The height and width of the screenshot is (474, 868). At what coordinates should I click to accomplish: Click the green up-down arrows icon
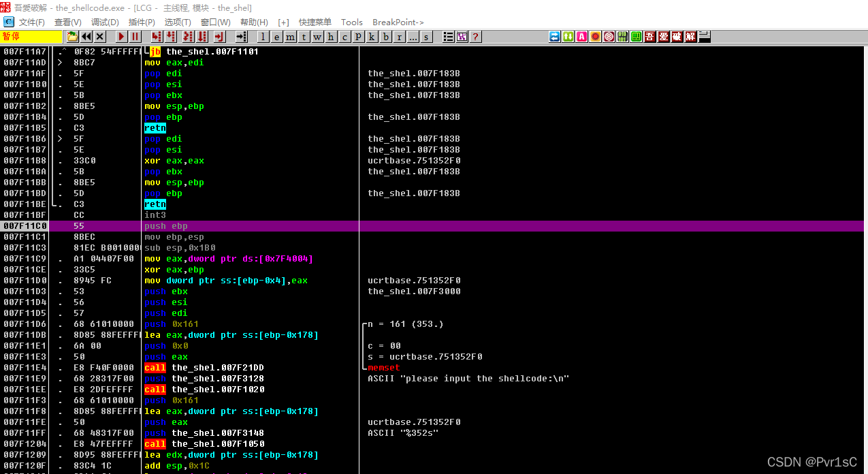[x=568, y=37]
